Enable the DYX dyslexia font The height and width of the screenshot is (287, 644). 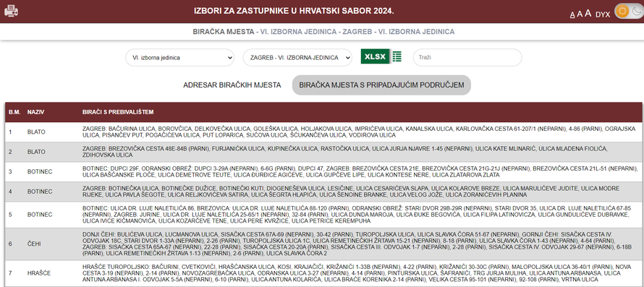coord(603,14)
